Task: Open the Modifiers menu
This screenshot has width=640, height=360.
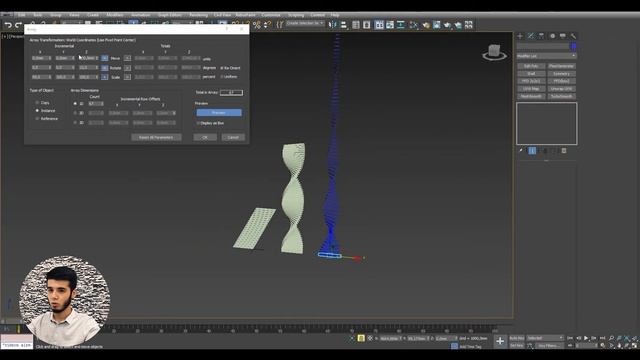Action: pos(115,15)
